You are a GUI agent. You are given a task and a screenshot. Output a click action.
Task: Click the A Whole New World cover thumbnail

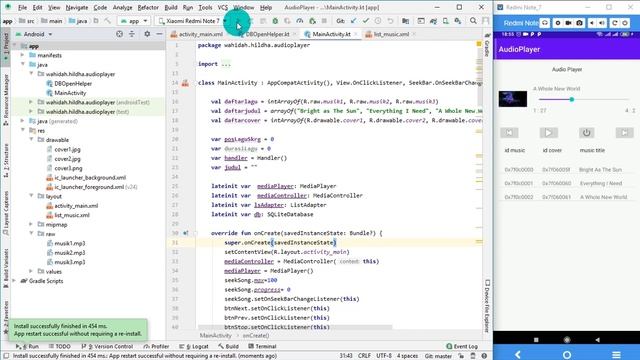[x=513, y=99]
